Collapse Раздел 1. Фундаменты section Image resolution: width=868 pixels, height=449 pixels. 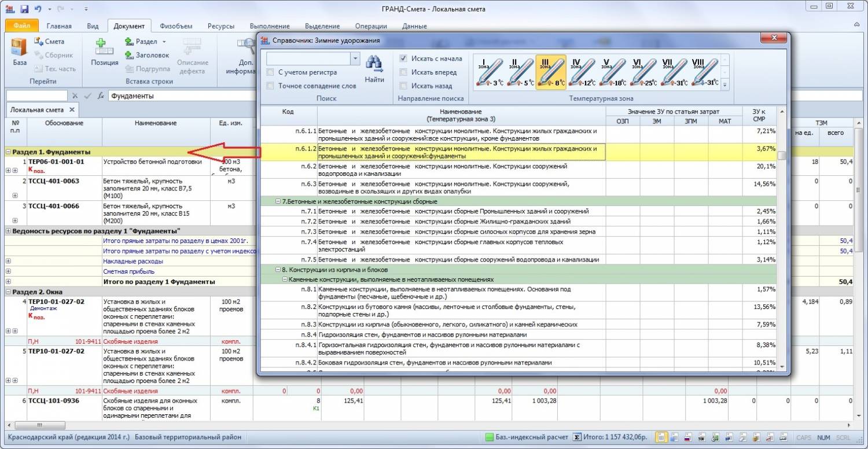coord(9,152)
